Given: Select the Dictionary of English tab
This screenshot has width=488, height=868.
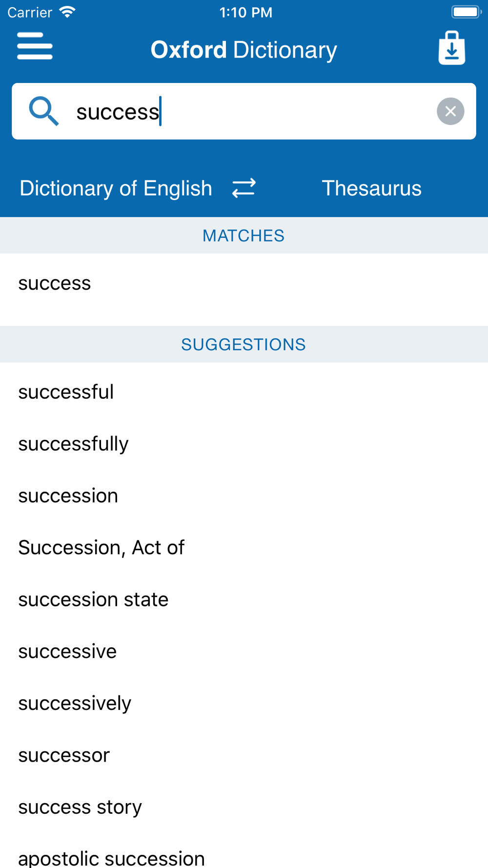Looking at the screenshot, I should pos(116,188).
